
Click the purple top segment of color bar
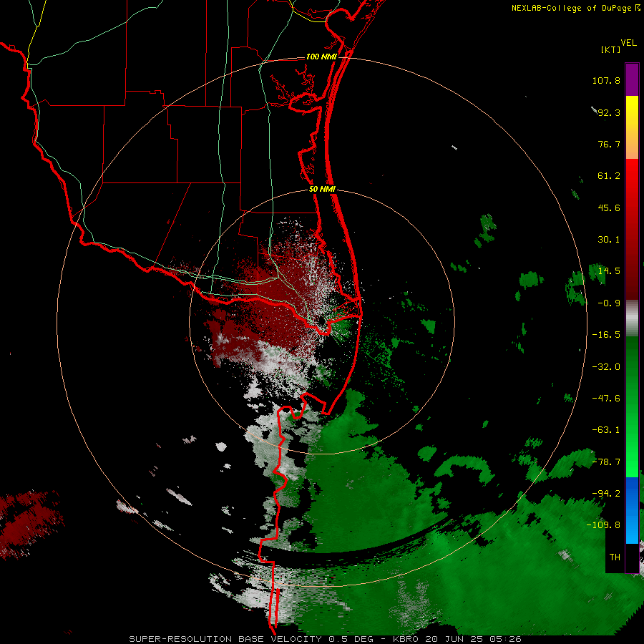(x=632, y=79)
